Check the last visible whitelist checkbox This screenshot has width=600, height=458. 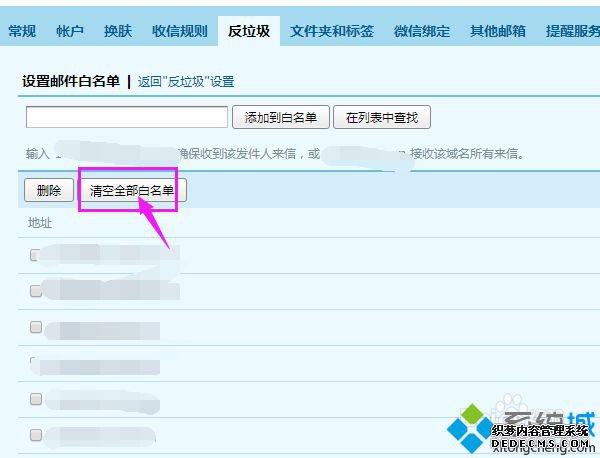(36, 435)
